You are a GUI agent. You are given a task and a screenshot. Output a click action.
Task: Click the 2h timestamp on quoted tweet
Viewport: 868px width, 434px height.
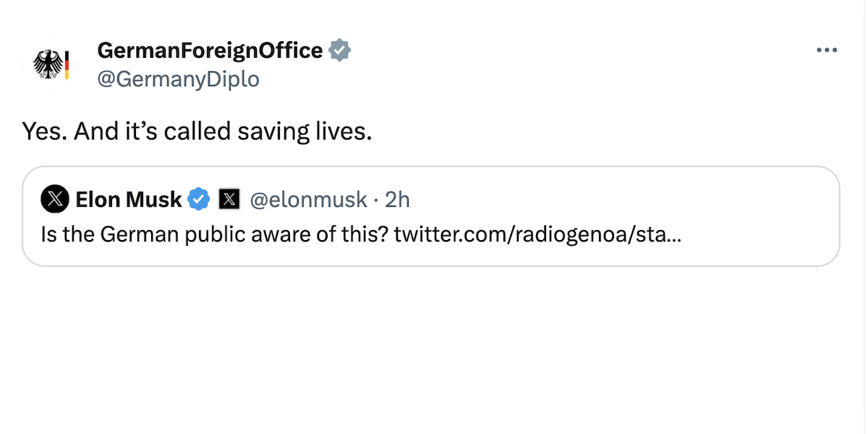coord(397,199)
